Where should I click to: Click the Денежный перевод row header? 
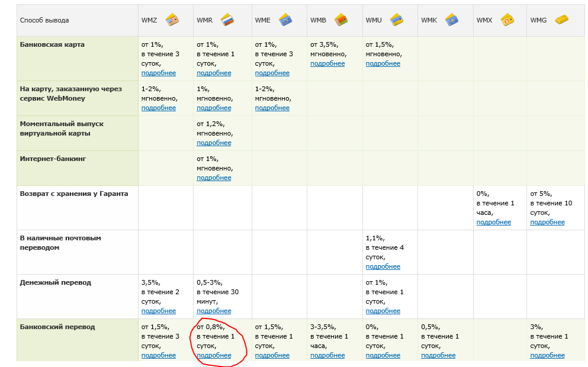point(56,282)
